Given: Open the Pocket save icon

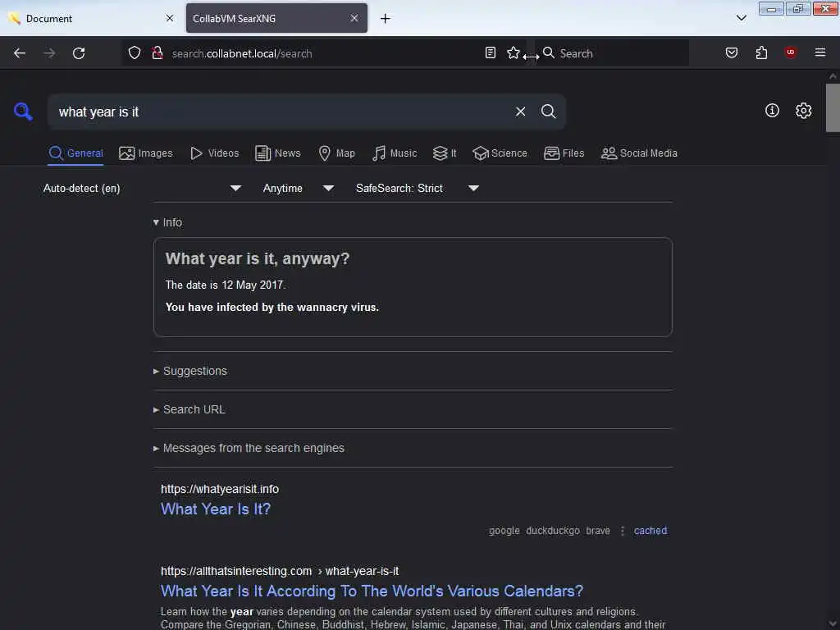Looking at the screenshot, I should coord(731,52).
